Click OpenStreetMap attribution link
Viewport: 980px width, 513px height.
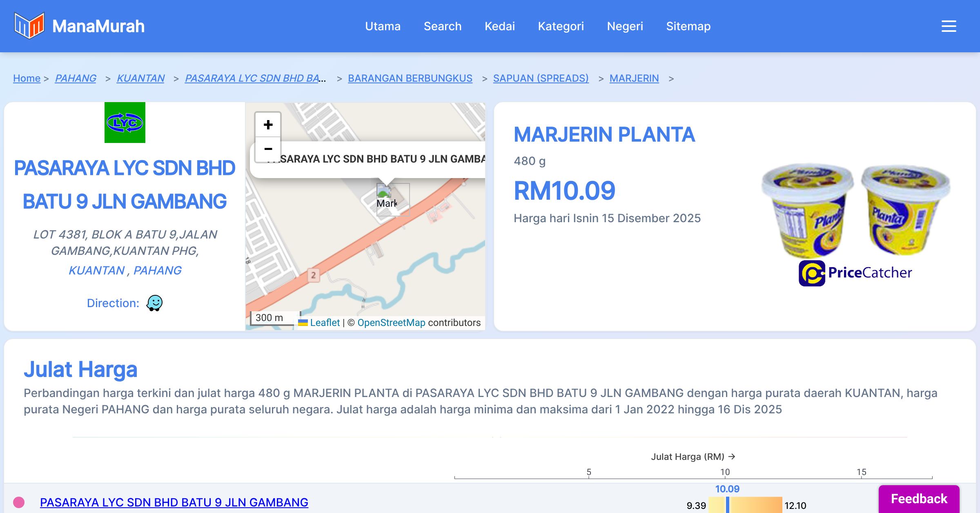[x=391, y=323]
